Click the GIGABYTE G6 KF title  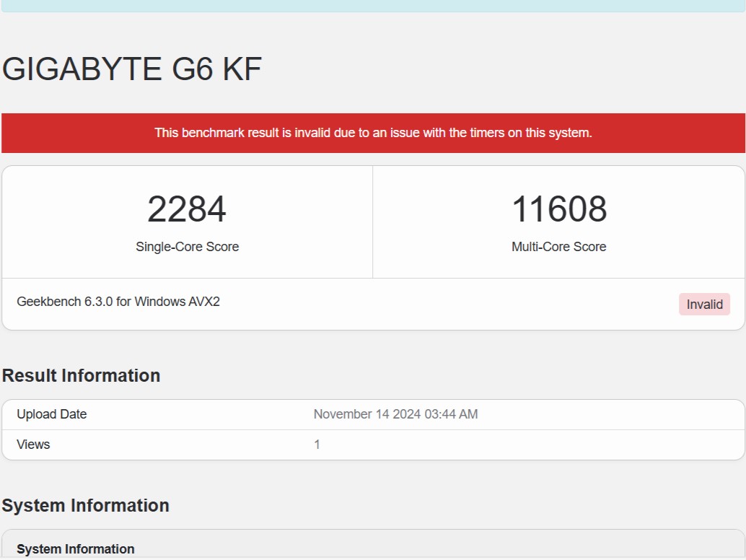pos(132,69)
